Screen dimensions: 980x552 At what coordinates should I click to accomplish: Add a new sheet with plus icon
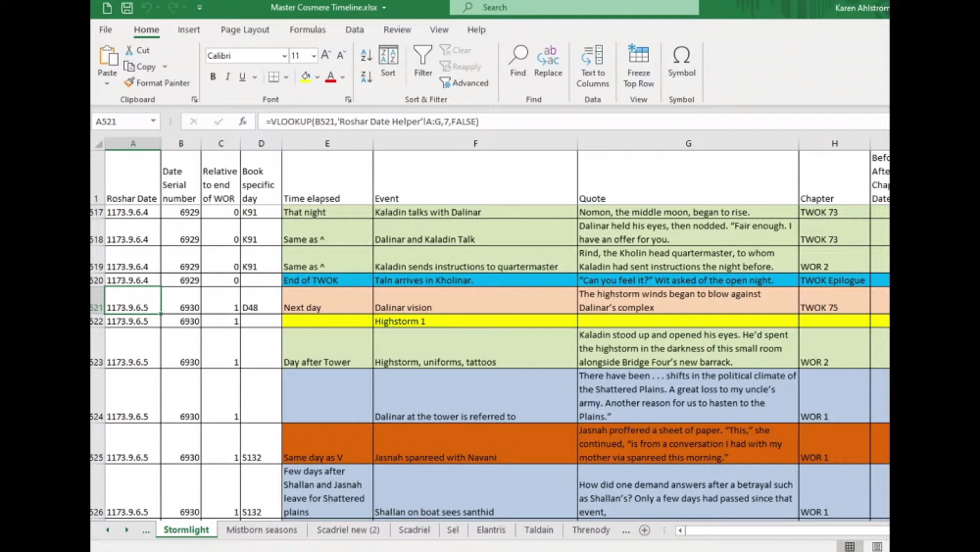point(645,530)
